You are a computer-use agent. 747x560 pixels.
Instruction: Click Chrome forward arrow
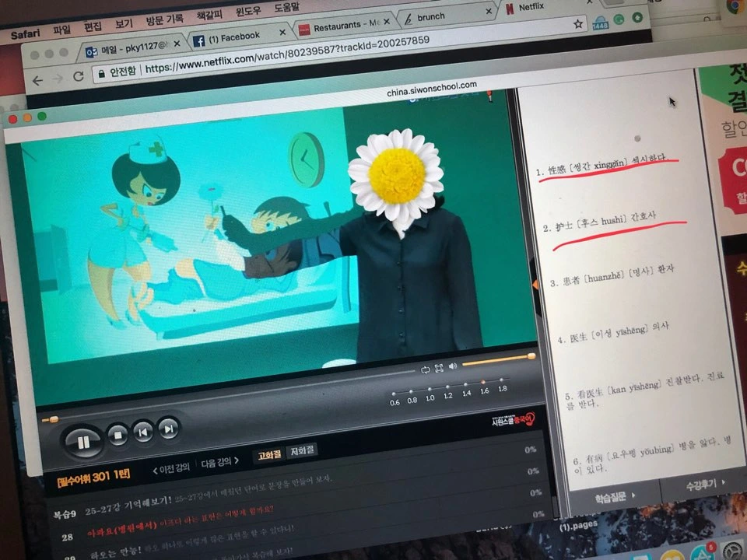pos(58,79)
